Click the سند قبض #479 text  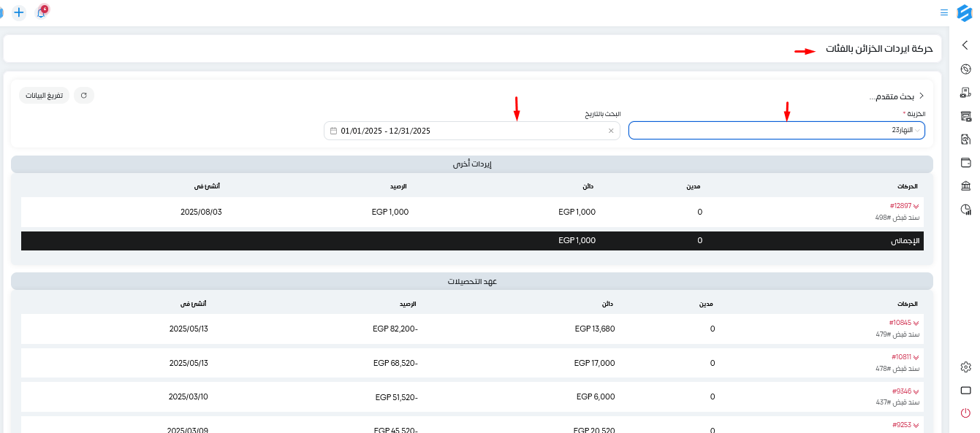click(x=898, y=334)
